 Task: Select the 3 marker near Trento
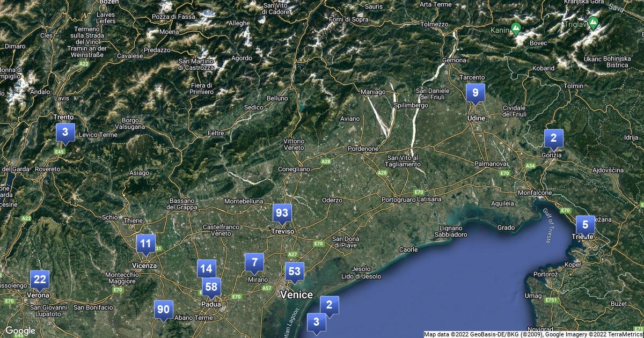point(65,132)
